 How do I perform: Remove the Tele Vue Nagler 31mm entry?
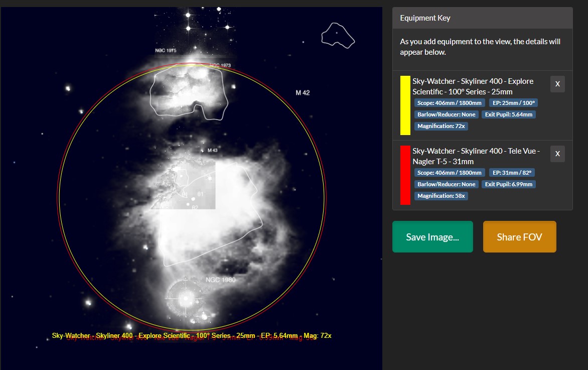557,154
